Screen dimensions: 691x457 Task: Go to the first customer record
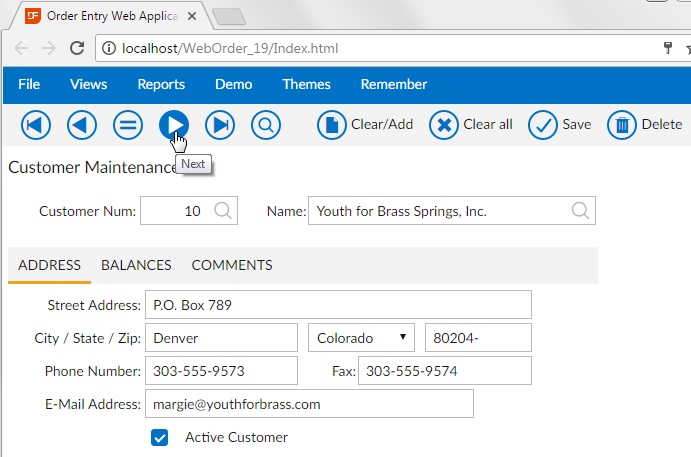pos(36,125)
